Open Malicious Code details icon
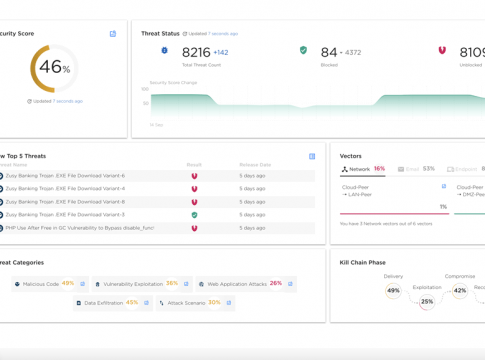The height and width of the screenshot is (360, 485). tap(82, 284)
